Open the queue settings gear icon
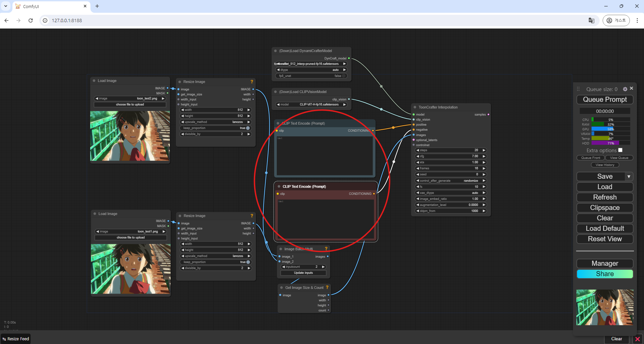The width and height of the screenshot is (644, 344). coord(625,89)
